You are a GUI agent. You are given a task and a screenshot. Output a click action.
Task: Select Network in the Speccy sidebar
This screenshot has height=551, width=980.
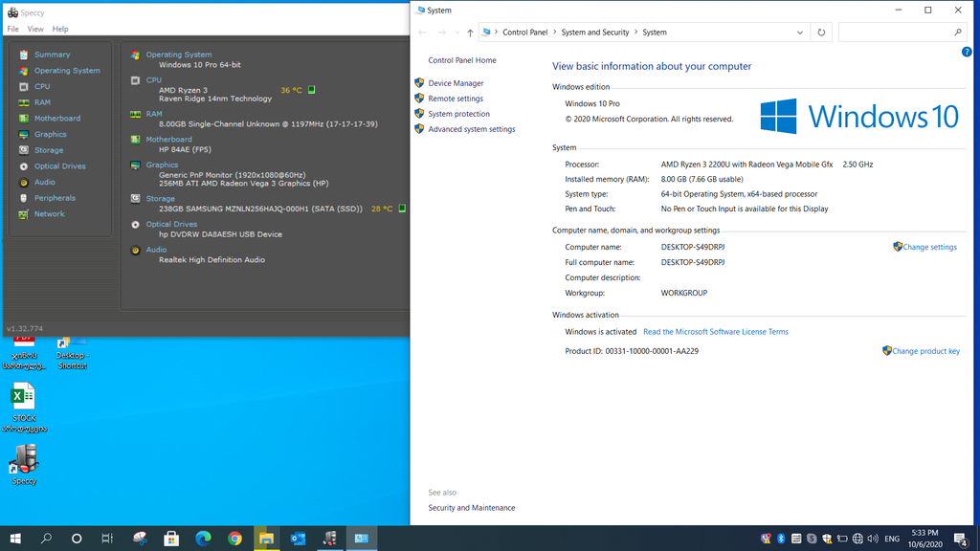pos(49,214)
